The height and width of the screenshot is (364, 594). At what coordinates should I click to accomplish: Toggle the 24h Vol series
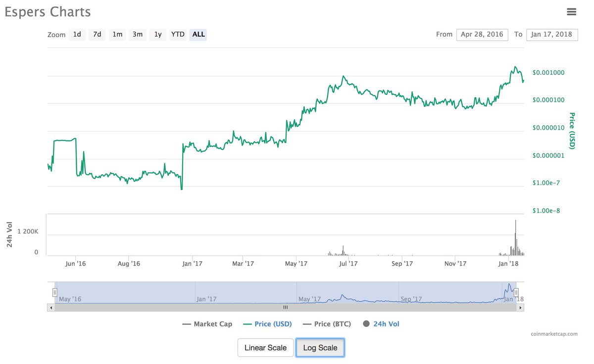pyautogui.click(x=381, y=324)
